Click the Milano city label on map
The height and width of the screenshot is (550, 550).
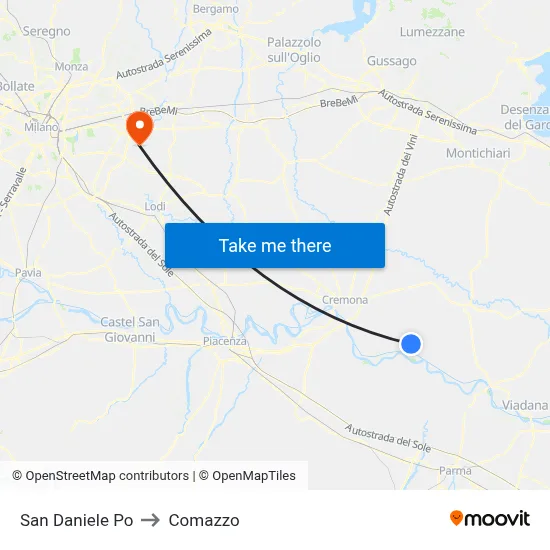click(x=41, y=127)
